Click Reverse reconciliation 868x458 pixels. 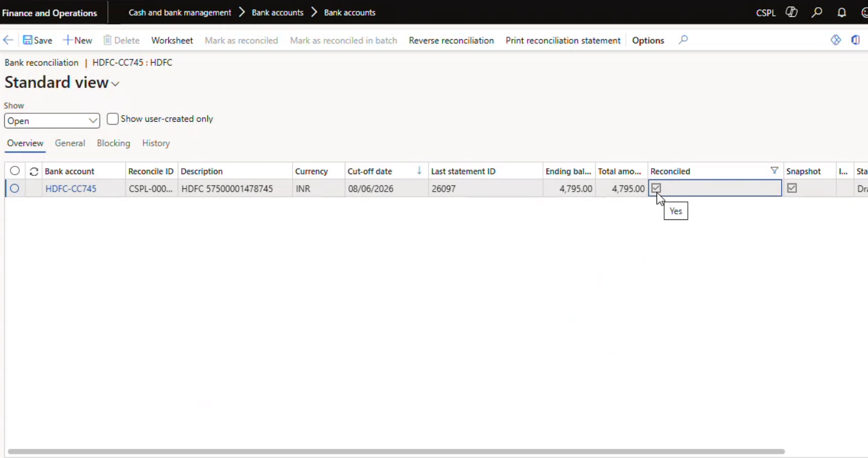coord(451,40)
